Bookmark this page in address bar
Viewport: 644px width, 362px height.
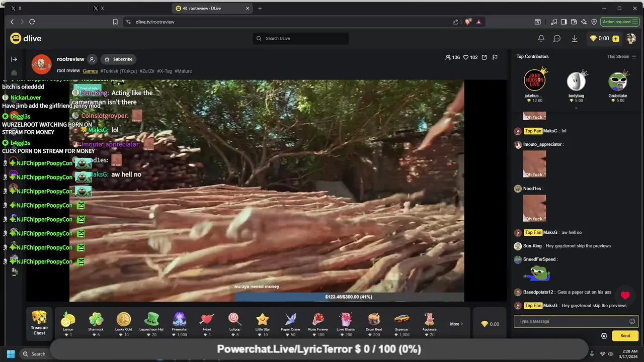(115, 22)
